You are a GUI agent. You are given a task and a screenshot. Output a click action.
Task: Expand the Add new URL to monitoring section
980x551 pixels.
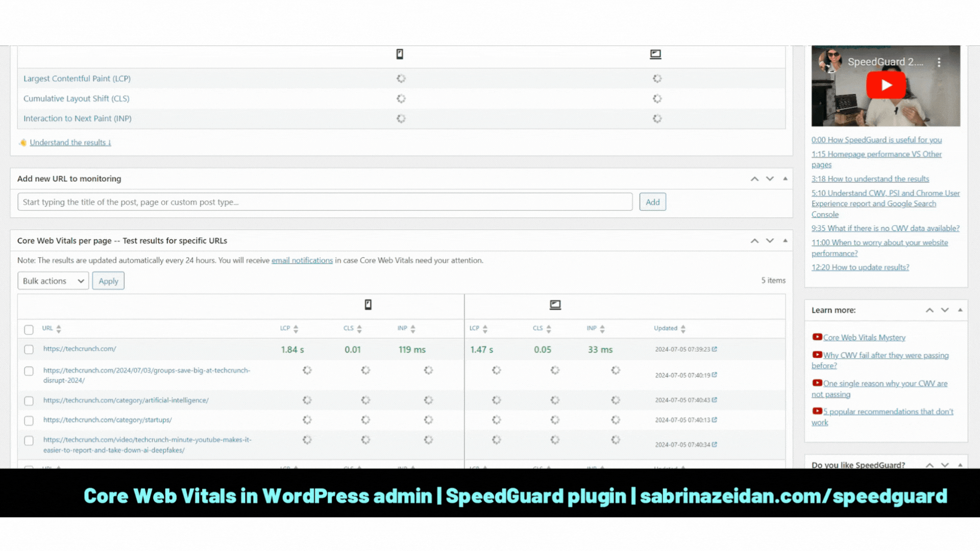(x=783, y=178)
